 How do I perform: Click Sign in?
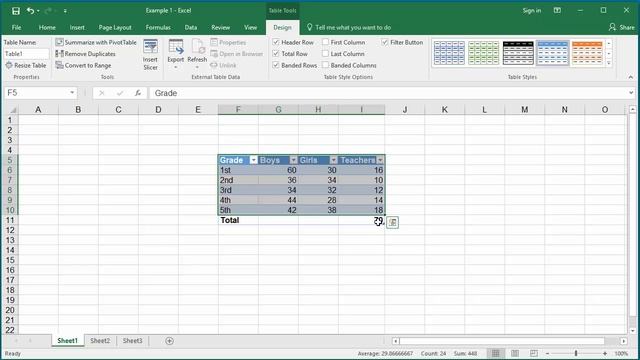(531, 11)
